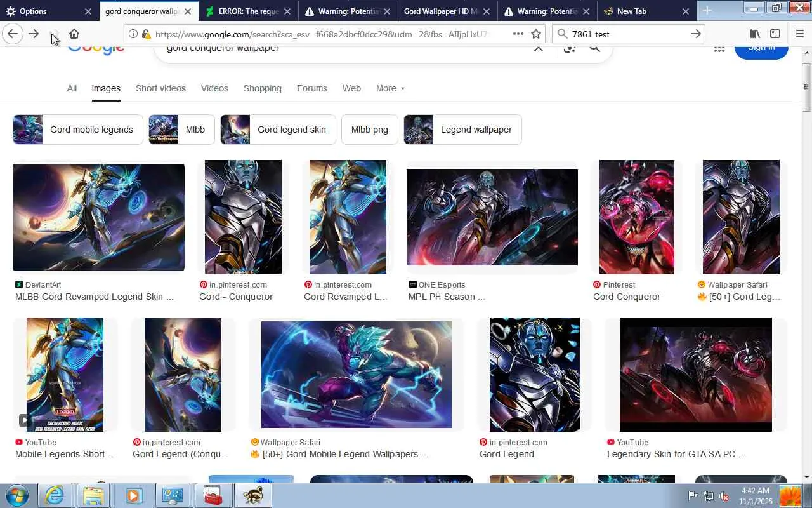Switch to the Gord Wallpaper HD tab
The height and width of the screenshot is (508, 812).
pyautogui.click(x=447, y=11)
